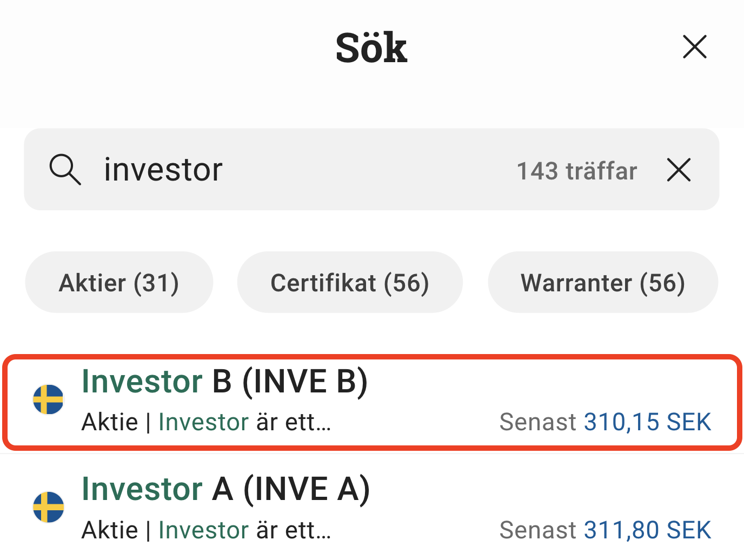The image size is (744, 560).
Task: Focus the search field containing "investor"
Action: tap(303, 170)
